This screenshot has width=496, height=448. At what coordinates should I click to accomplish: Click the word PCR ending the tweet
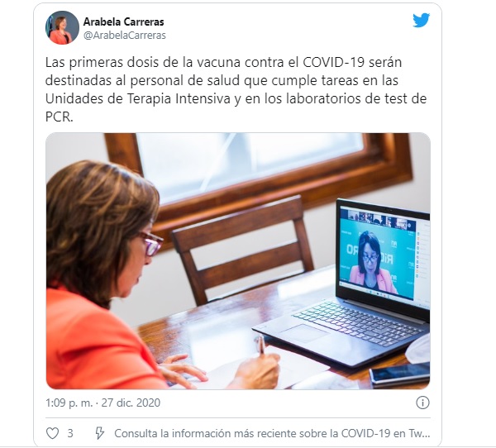click(57, 117)
